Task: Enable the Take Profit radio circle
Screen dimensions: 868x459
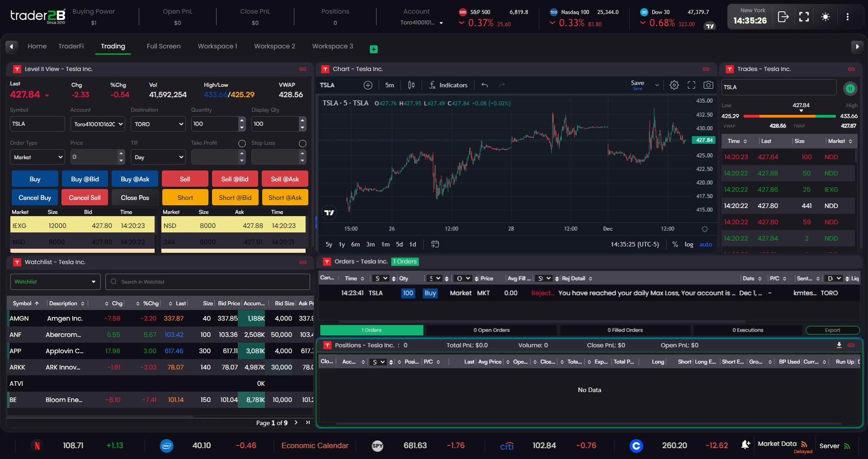Action: pyautogui.click(x=242, y=143)
